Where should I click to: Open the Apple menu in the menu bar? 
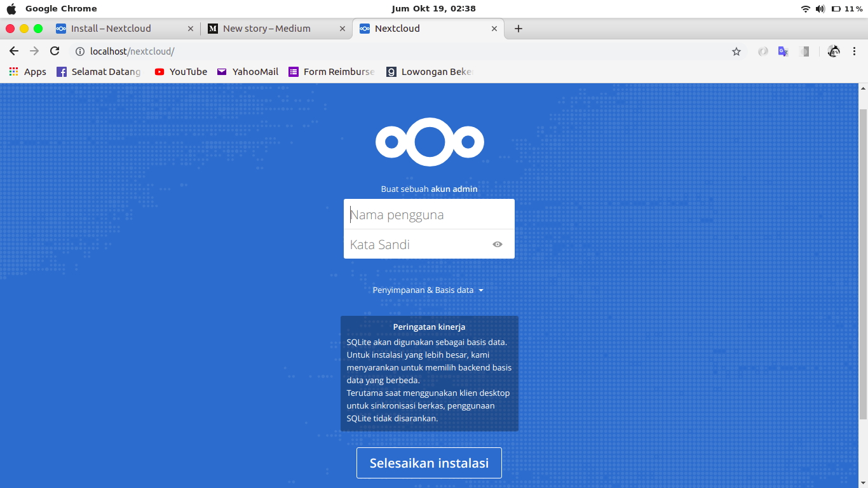pos(11,9)
